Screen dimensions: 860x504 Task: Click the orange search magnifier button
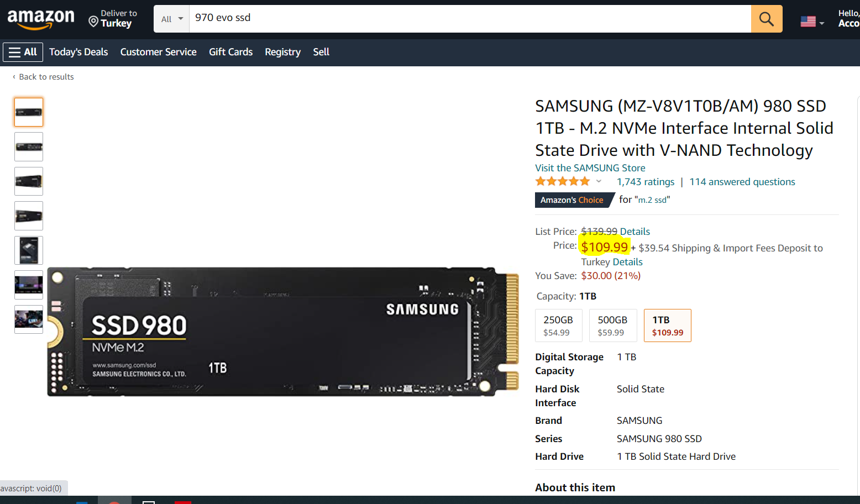click(x=767, y=19)
